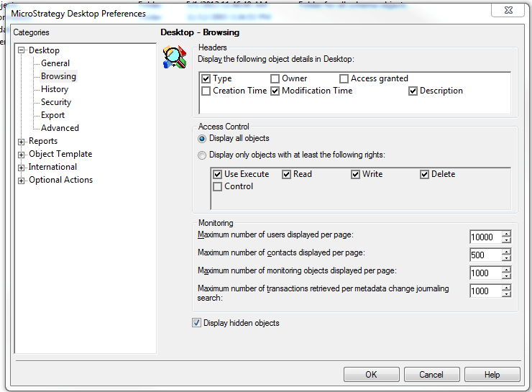Viewport: 532px width, 392px height.
Task: Open the Security preferences
Action: tap(56, 102)
